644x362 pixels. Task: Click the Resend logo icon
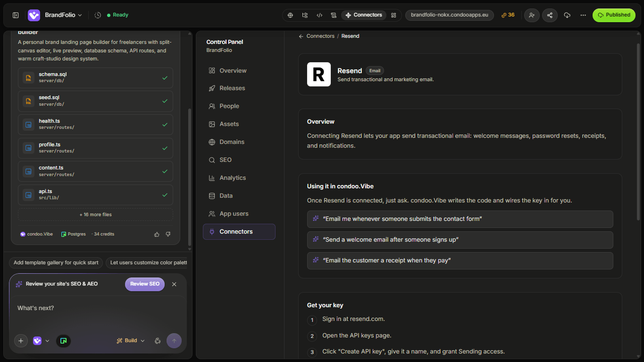(x=319, y=75)
